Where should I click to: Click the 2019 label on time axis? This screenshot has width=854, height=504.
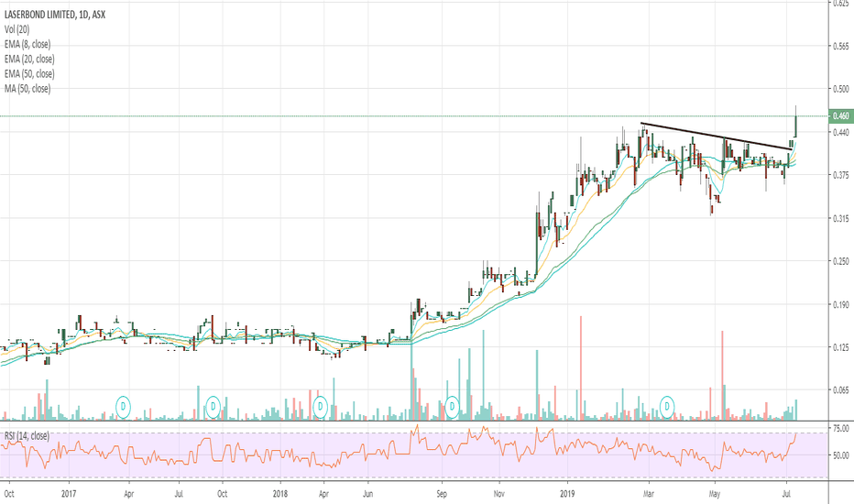(x=567, y=494)
